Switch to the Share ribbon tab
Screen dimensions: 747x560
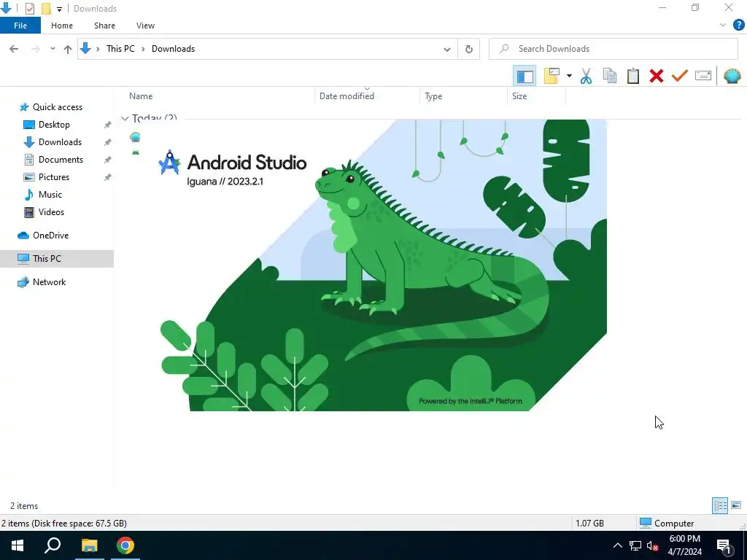(104, 26)
